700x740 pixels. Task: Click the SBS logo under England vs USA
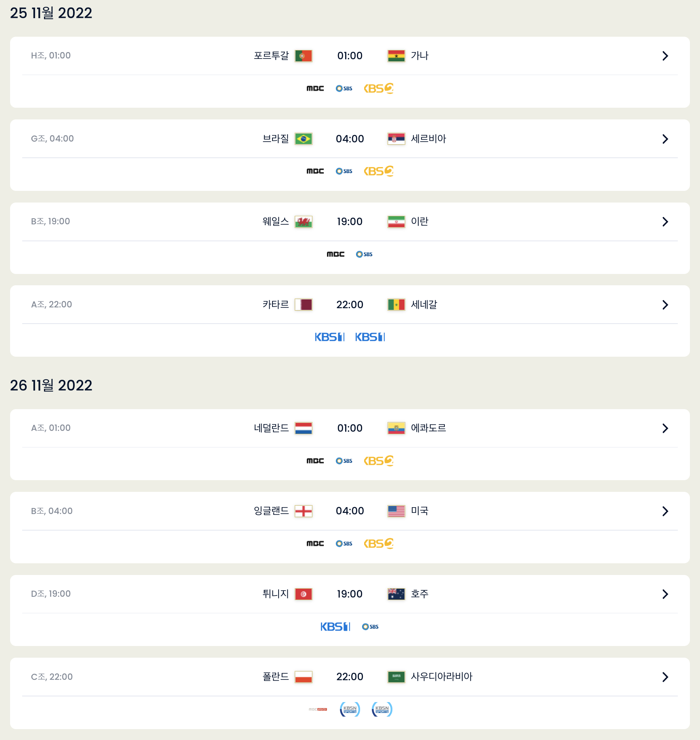344,544
